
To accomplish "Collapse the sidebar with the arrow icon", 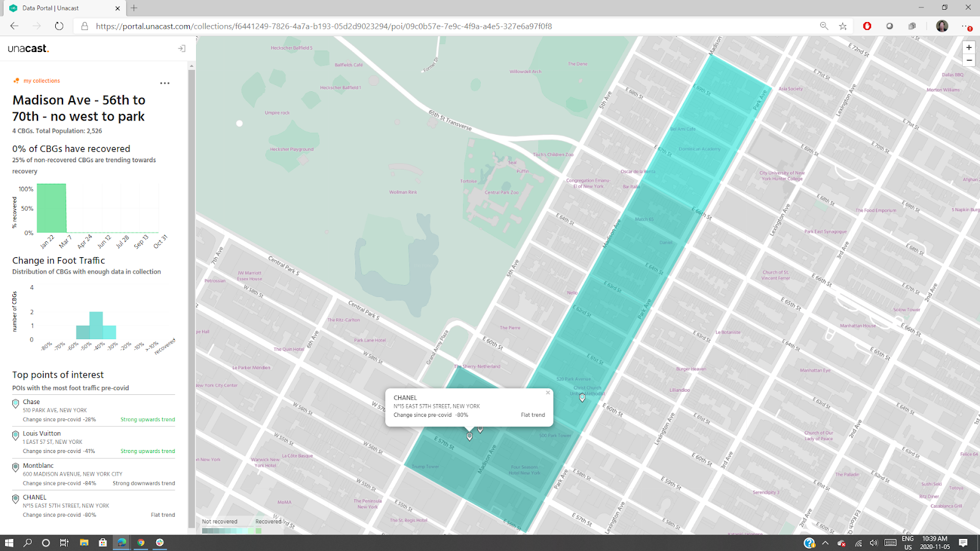I will coord(182,48).
